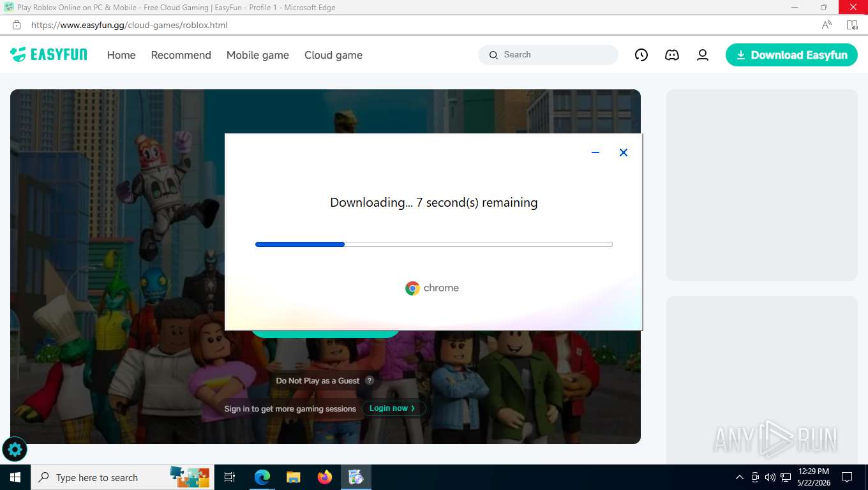
Task: Launch Firefox from taskbar
Action: 325,477
